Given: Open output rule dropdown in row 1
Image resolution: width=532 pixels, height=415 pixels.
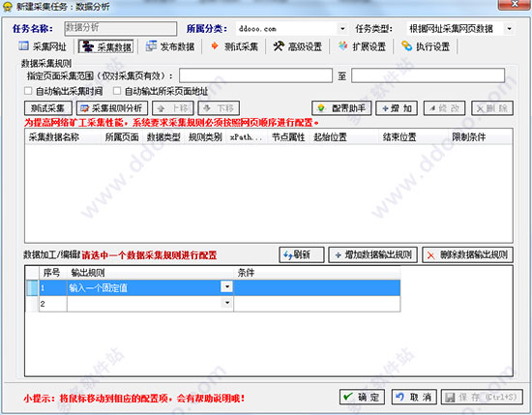Looking at the screenshot, I should click(x=227, y=286).
